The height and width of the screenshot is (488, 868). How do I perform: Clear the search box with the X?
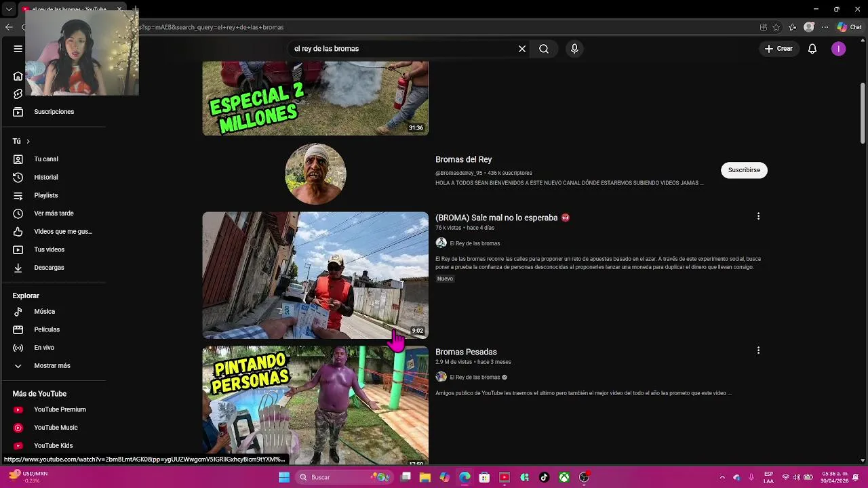tap(522, 49)
